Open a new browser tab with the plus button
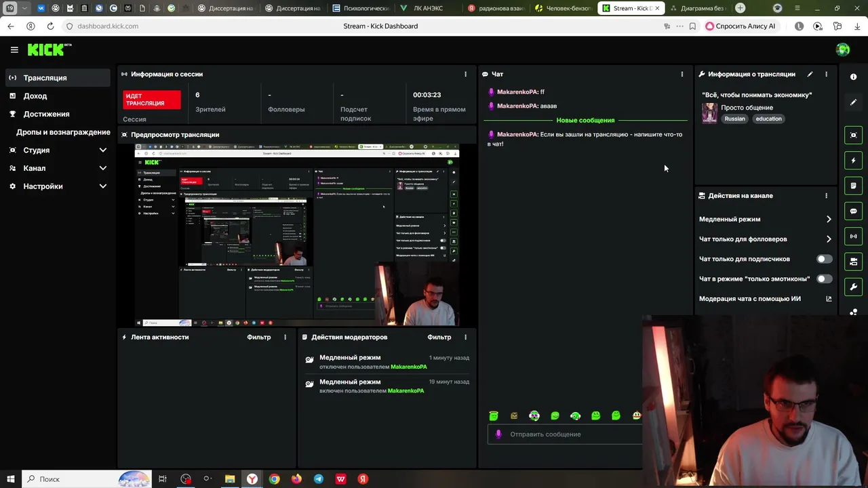868x488 pixels. [x=741, y=8]
